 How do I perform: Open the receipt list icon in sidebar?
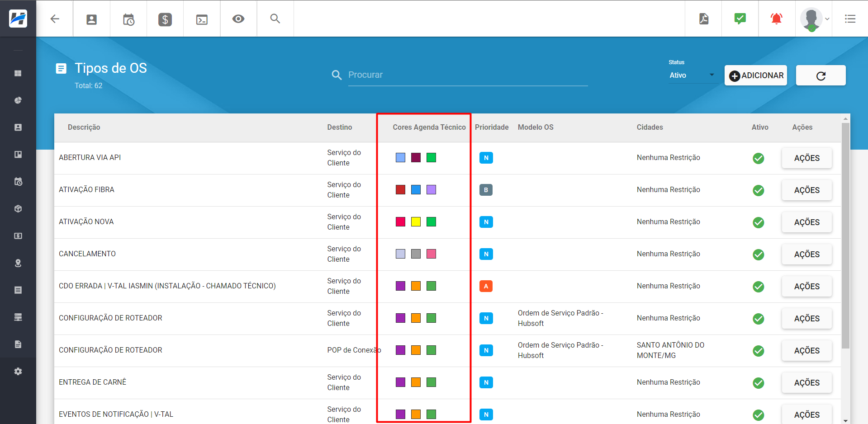tap(18, 290)
